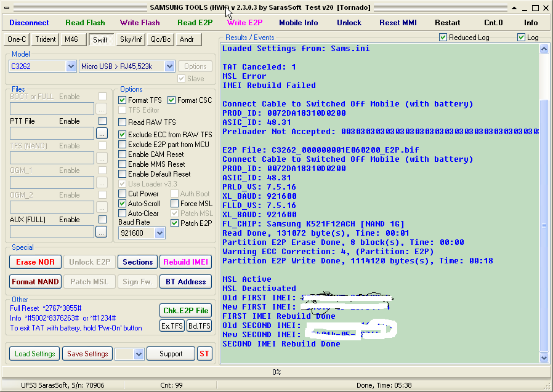Screen dimensions: 553x392
Task: Click the 0% progress bar
Action: point(276,372)
